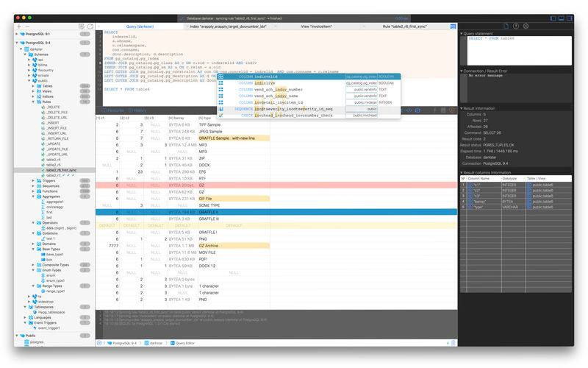Click the PostgreSQL 9.4 elephant icon in tree
588x368 pixels.
(22, 43)
